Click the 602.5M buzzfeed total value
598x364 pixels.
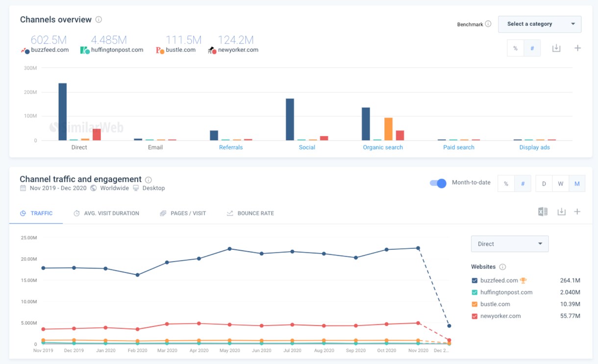[48, 40]
